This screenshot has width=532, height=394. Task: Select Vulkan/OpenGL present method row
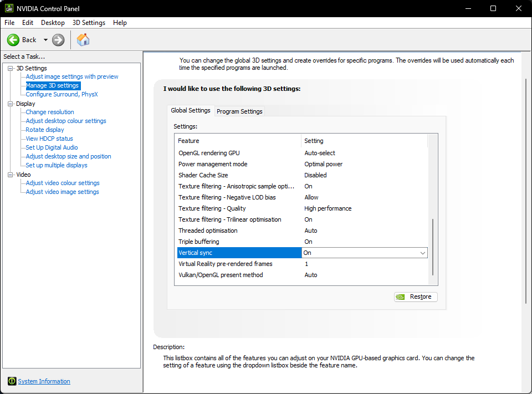point(302,275)
